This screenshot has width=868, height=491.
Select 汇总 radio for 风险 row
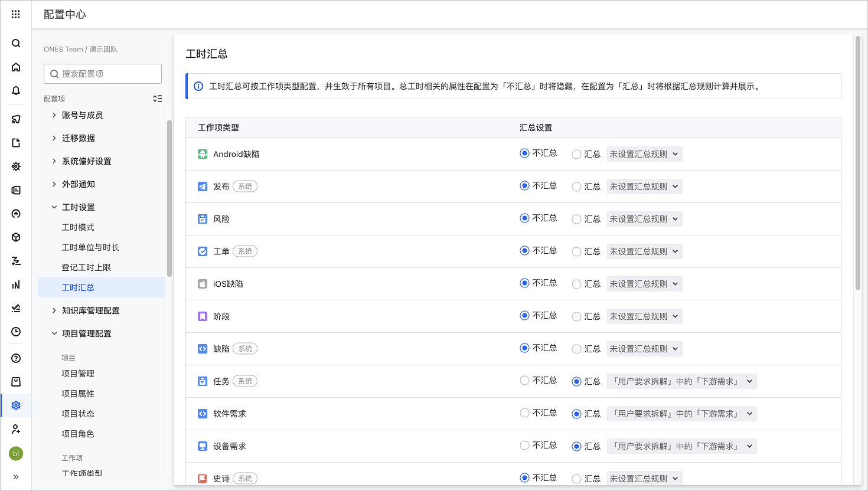point(576,219)
